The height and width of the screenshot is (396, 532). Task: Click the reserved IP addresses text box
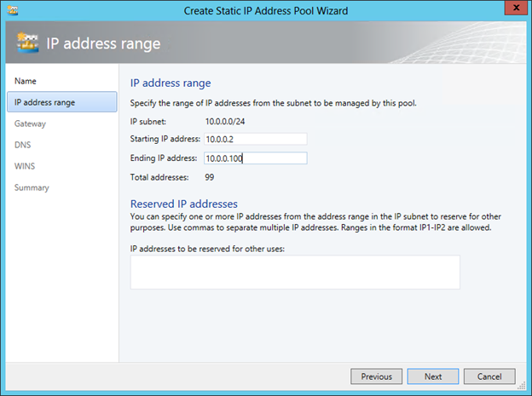click(294, 273)
